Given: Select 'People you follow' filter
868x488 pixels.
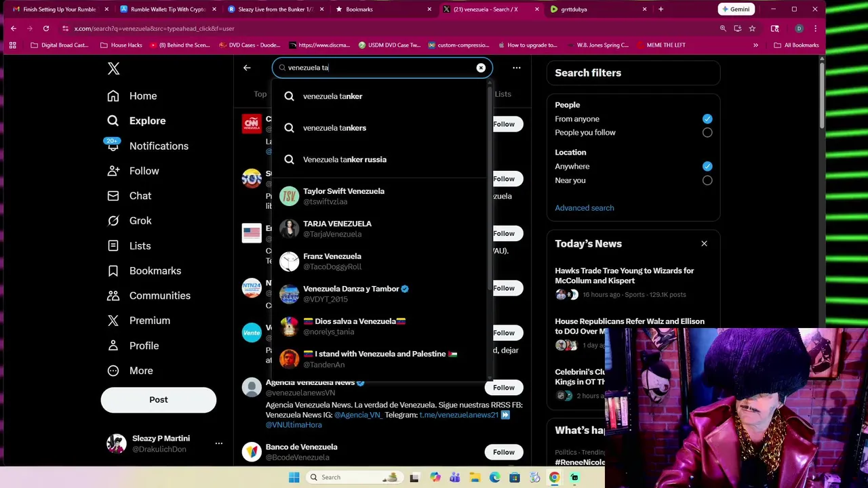Looking at the screenshot, I should [707, 133].
